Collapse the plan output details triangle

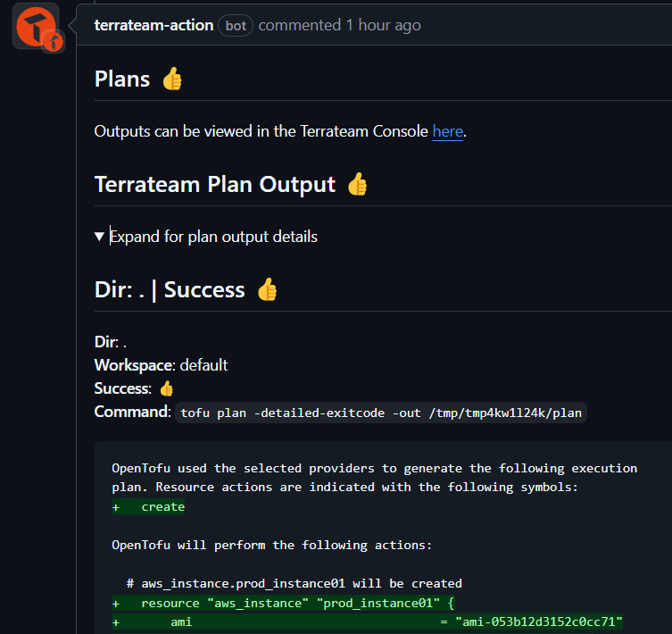[x=99, y=237]
